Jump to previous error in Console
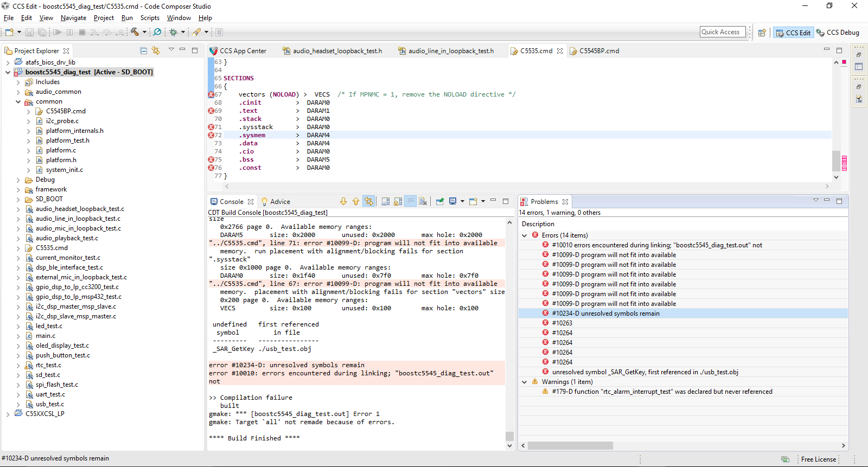This screenshot has width=868, height=467. pos(356,201)
